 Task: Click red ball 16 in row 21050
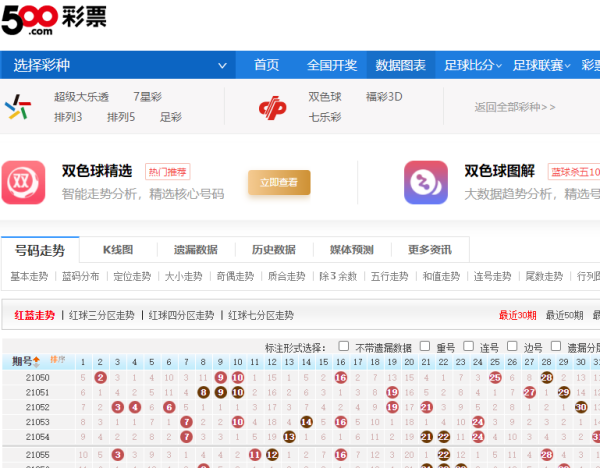(340, 377)
